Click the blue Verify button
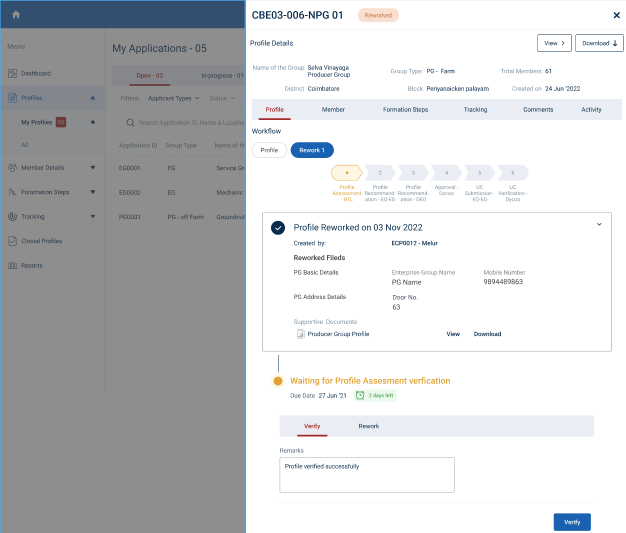 [571, 522]
